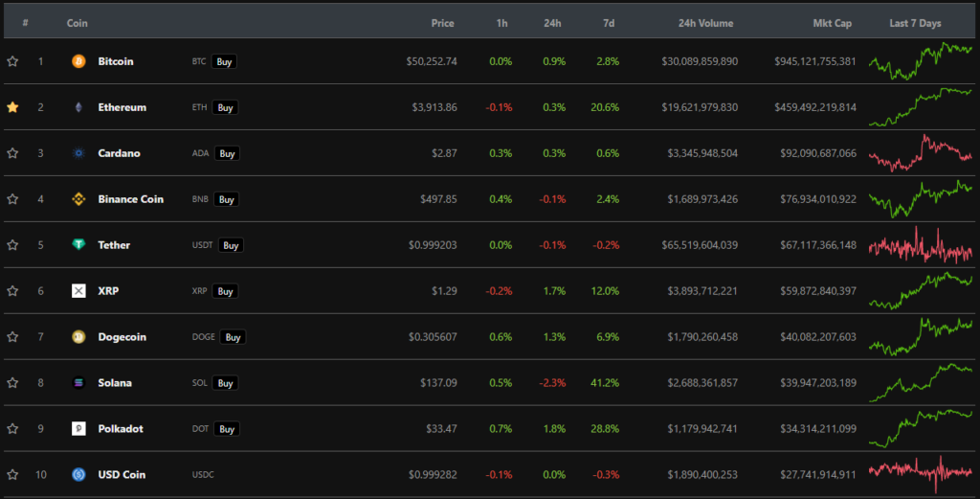
Task: Click the XRP logo icon
Action: (78, 291)
